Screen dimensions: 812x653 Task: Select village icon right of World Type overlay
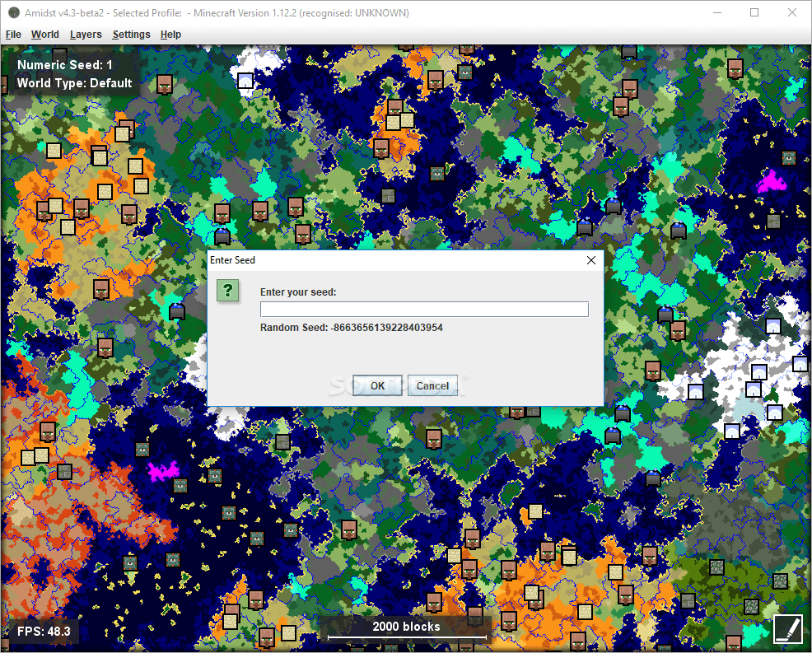pyautogui.click(x=165, y=83)
